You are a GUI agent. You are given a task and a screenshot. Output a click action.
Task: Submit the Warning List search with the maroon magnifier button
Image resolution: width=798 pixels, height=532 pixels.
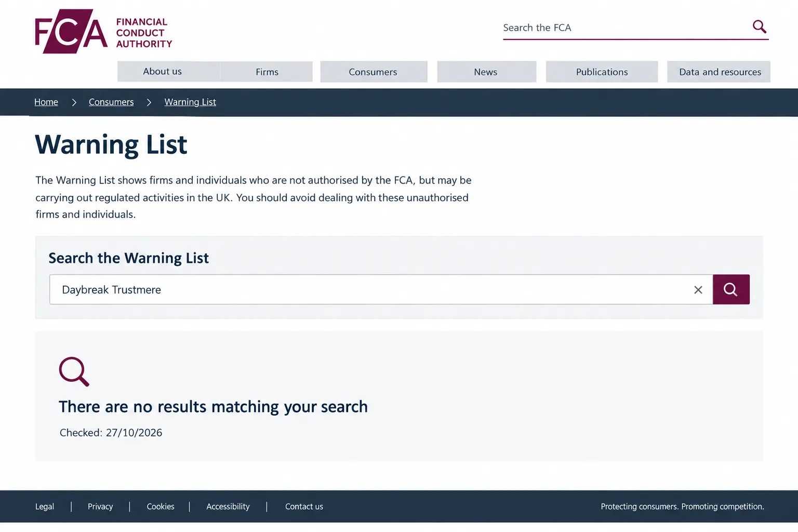pyautogui.click(x=731, y=289)
